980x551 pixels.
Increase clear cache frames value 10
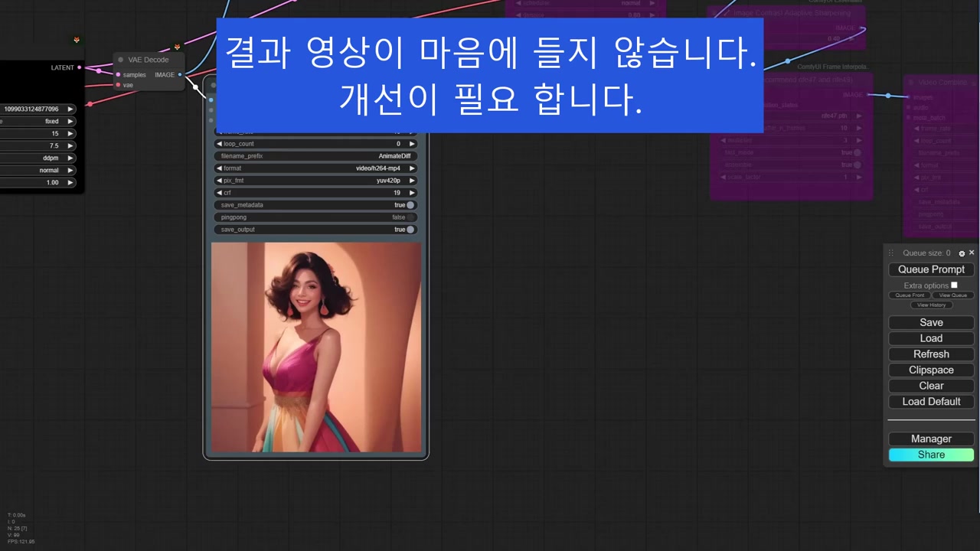click(859, 129)
